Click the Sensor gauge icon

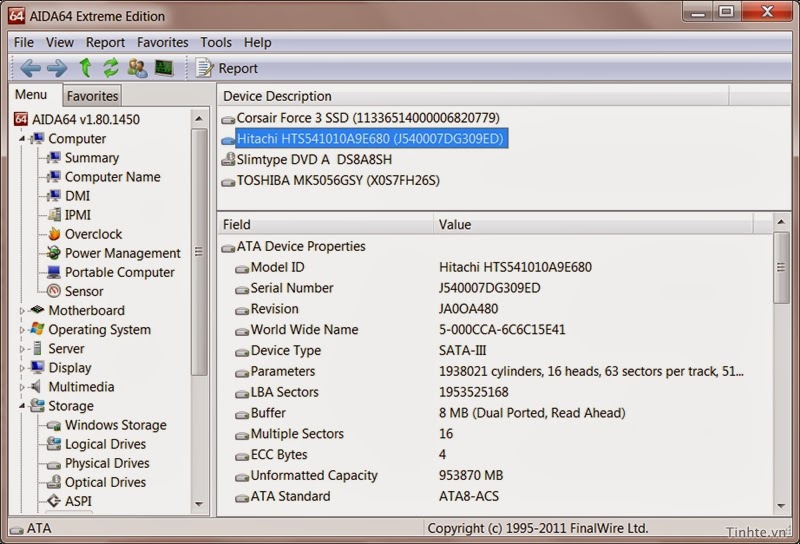click(54, 291)
